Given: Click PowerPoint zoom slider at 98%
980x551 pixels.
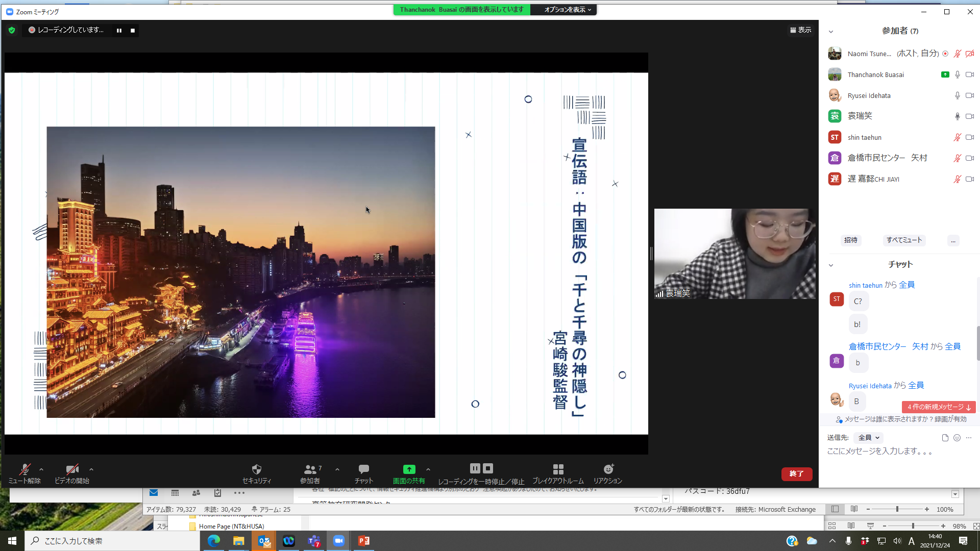Looking at the screenshot, I should click(913, 526).
